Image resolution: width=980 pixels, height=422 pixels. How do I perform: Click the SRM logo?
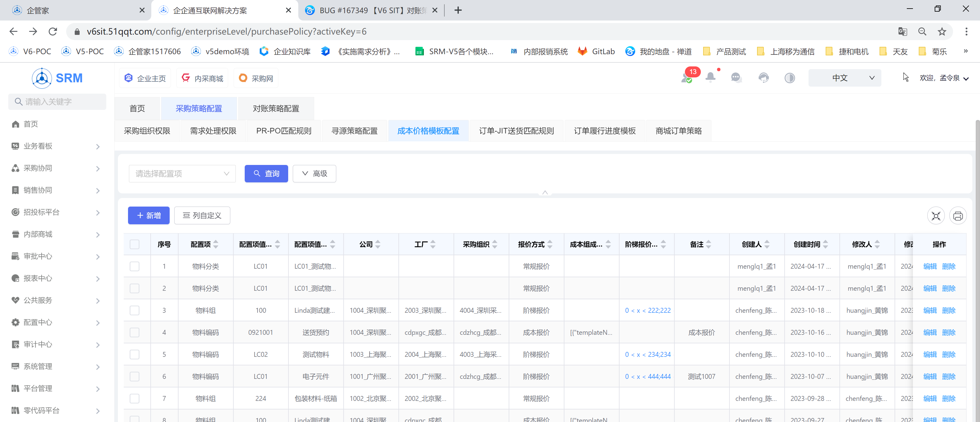tap(58, 78)
